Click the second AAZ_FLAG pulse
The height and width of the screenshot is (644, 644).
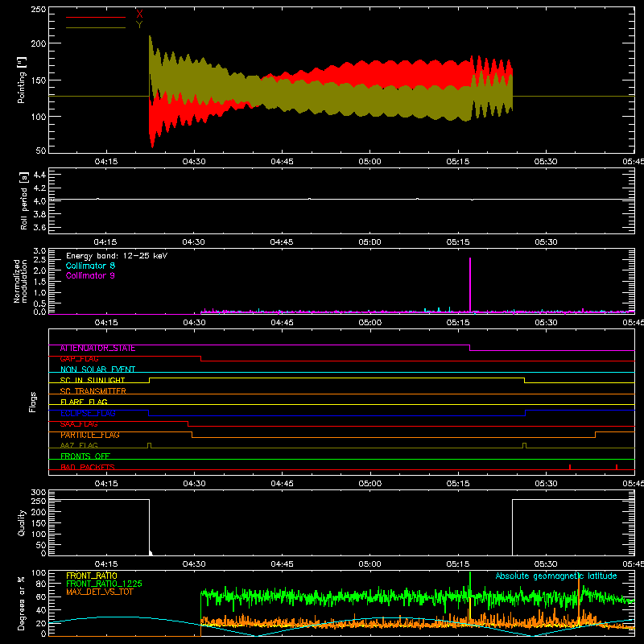click(525, 446)
